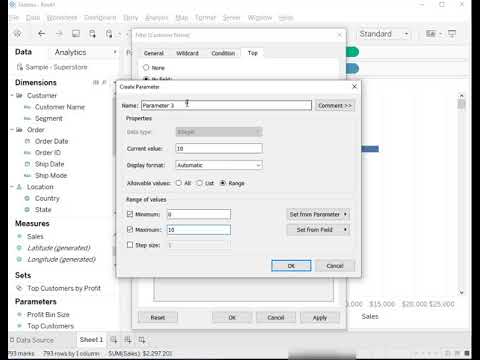Select the Sheet 1 tab
Viewport: 480px width, 360px height.
click(91, 340)
